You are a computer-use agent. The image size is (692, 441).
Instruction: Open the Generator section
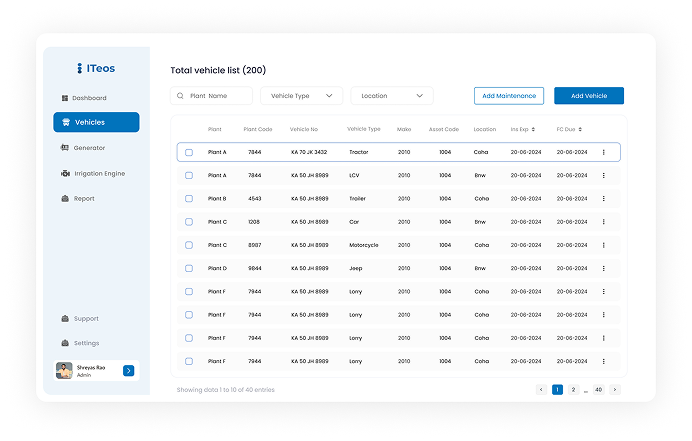83,148
